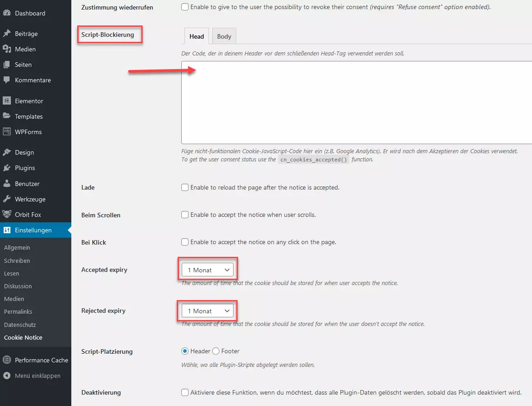Go to Datenschutz settings page

20,325
